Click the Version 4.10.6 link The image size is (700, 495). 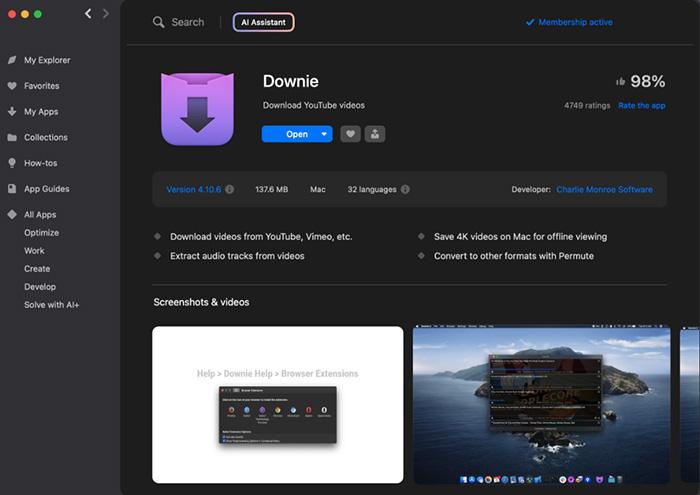193,189
